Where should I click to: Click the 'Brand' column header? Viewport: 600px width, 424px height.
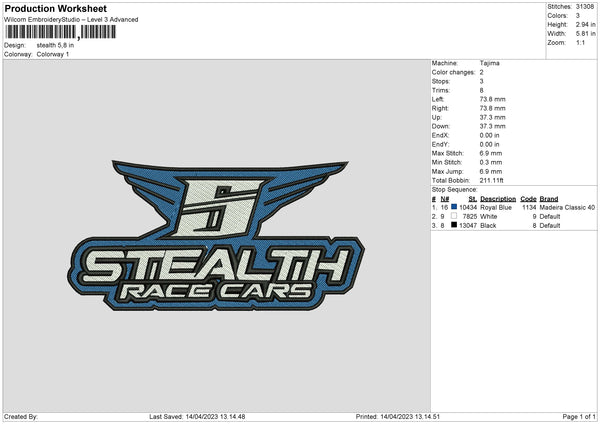[549, 199]
